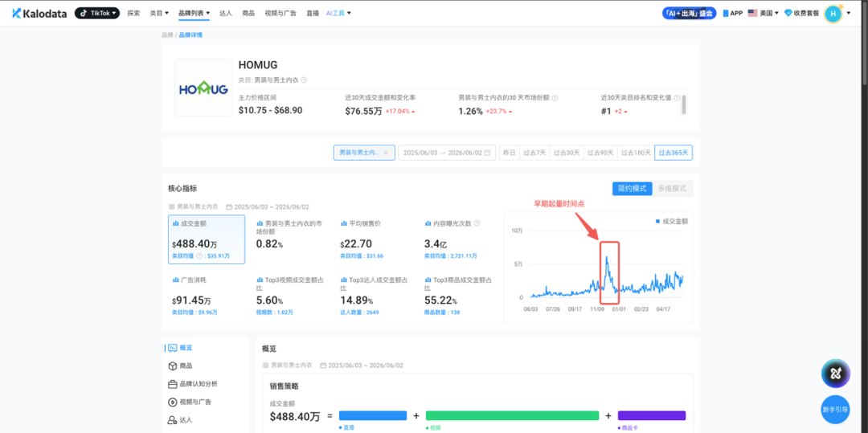Open the 达人 menu item
The height and width of the screenshot is (433, 868).
(x=225, y=13)
